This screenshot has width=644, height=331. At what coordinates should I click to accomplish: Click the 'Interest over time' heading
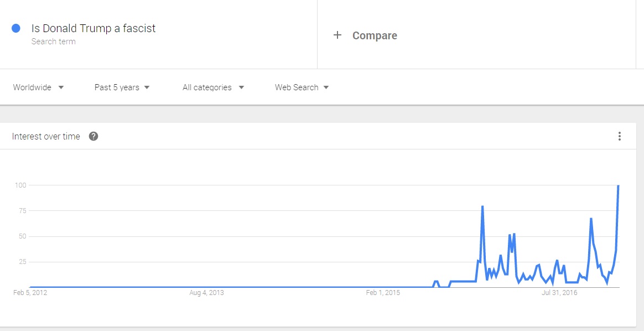pyautogui.click(x=46, y=136)
